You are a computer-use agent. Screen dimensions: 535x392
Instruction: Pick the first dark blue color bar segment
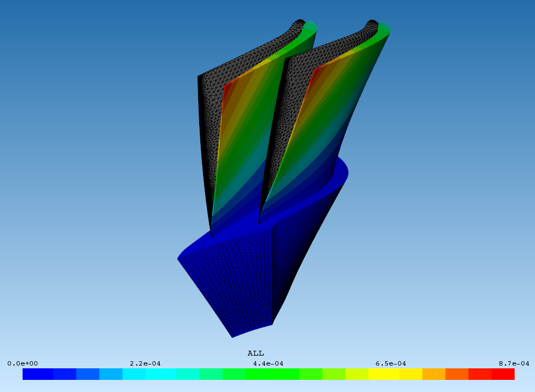pyautogui.click(x=38, y=374)
